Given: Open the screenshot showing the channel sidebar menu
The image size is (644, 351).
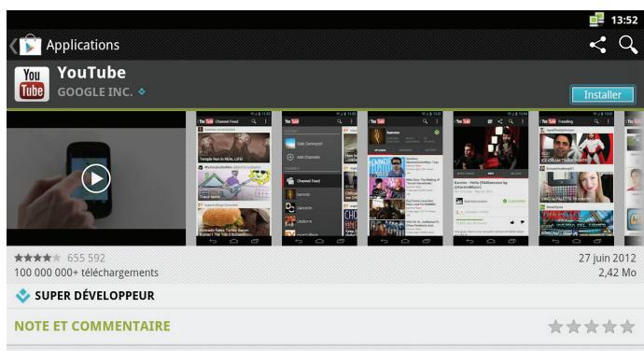Looking at the screenshot, I should click(x=319, y=178).
